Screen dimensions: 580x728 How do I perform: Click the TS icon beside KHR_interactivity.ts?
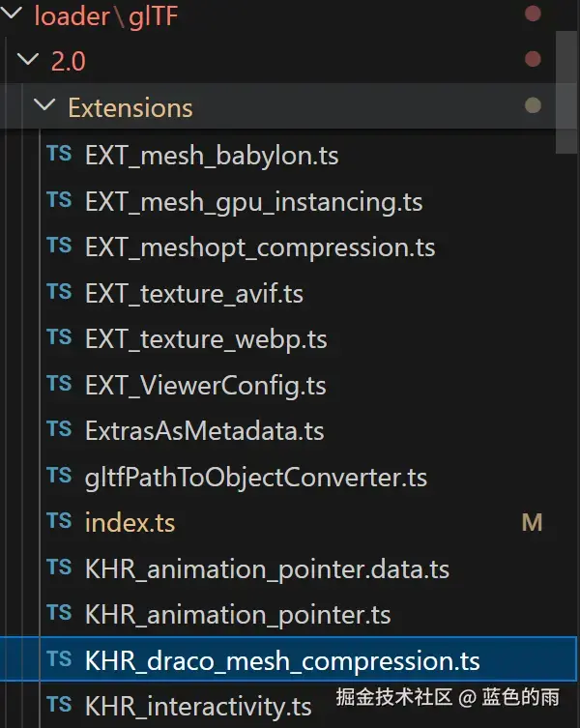tap(59, 706)
